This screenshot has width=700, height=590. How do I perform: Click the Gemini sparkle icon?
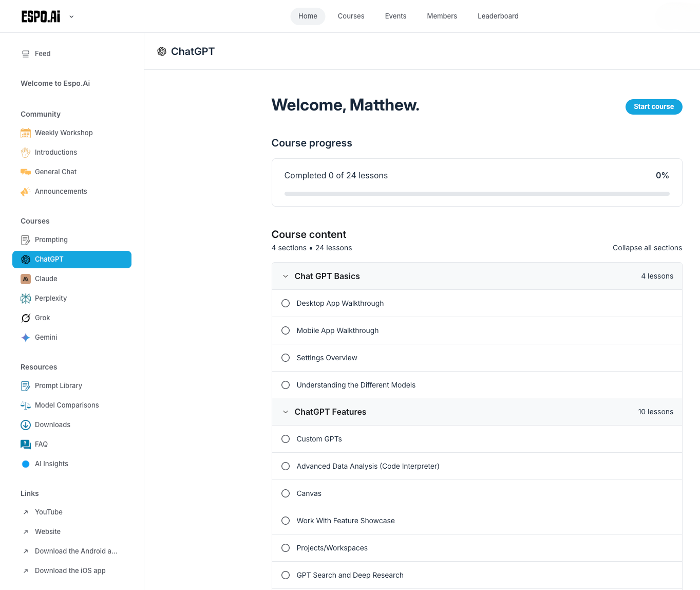pyautogui.click(x=26, y=338)
